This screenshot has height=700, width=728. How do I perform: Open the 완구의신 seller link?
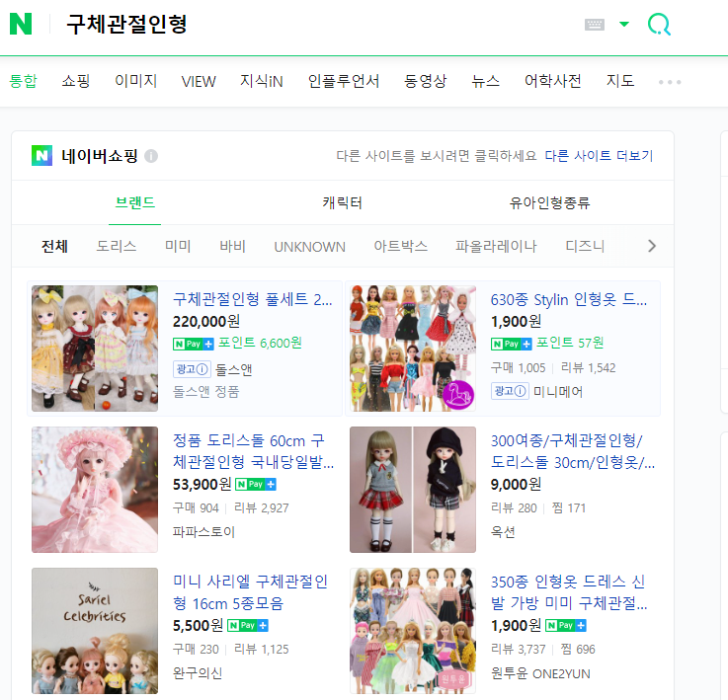[198, 673]
